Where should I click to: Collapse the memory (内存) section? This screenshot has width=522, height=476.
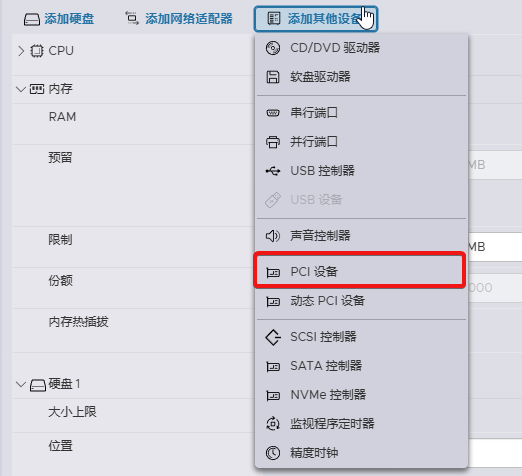pos(21,89)
